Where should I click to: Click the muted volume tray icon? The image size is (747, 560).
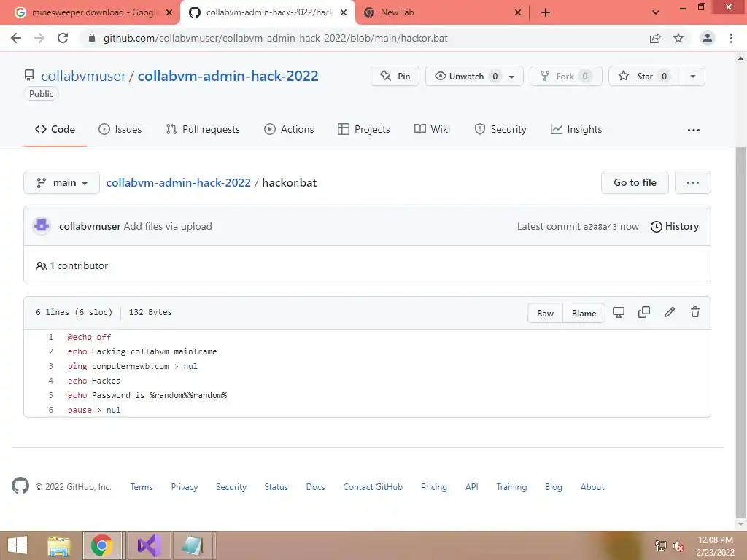tap(678, 546)
